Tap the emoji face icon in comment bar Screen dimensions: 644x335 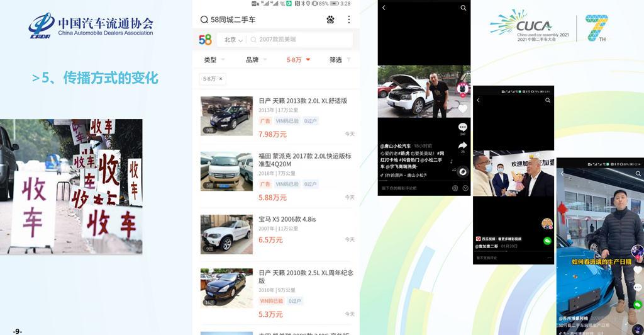point(465,188)
